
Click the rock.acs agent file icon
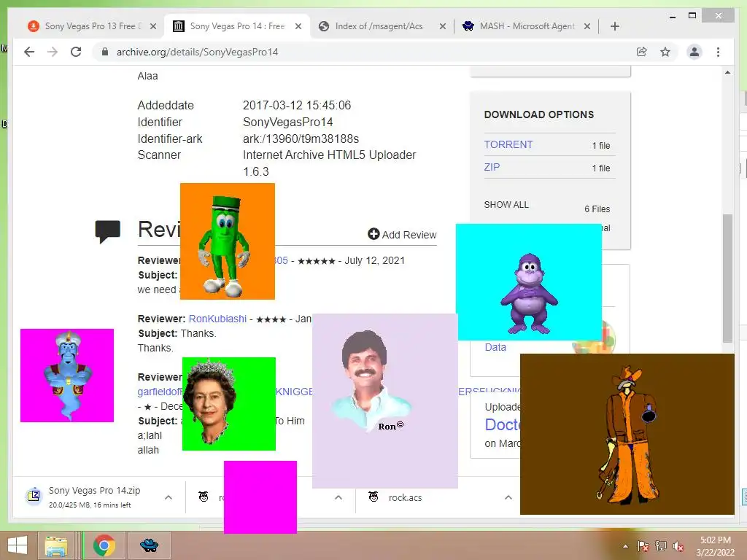[x=373, y=497]
